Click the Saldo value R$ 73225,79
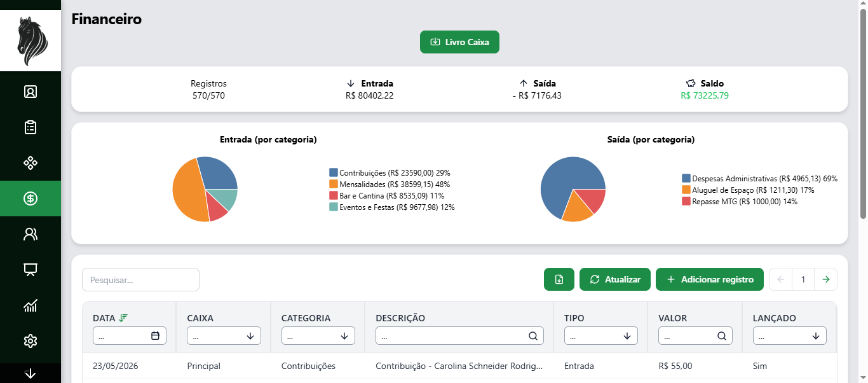 coord(705,96)
